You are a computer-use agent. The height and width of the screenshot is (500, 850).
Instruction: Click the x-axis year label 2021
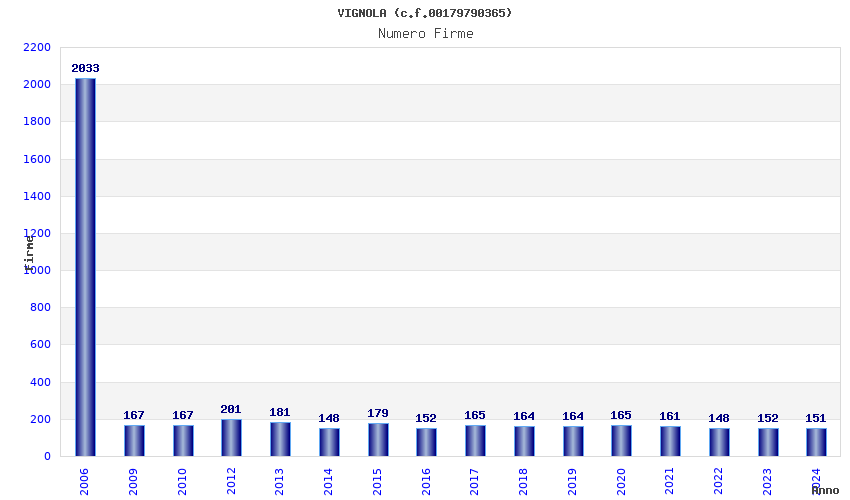pyautogui.click(x=670, y=482)
